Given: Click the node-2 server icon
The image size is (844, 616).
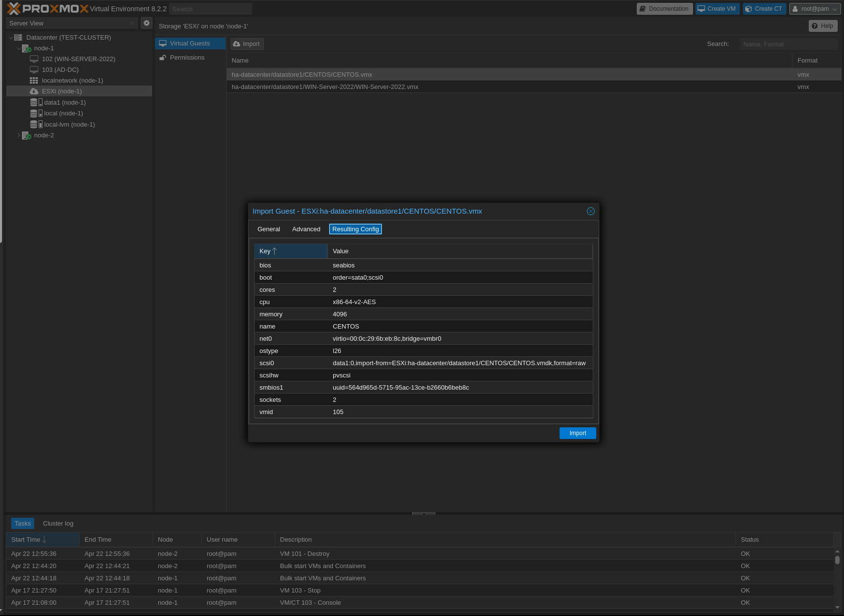Looking at the screenshot, I should [x=26, y=135].
